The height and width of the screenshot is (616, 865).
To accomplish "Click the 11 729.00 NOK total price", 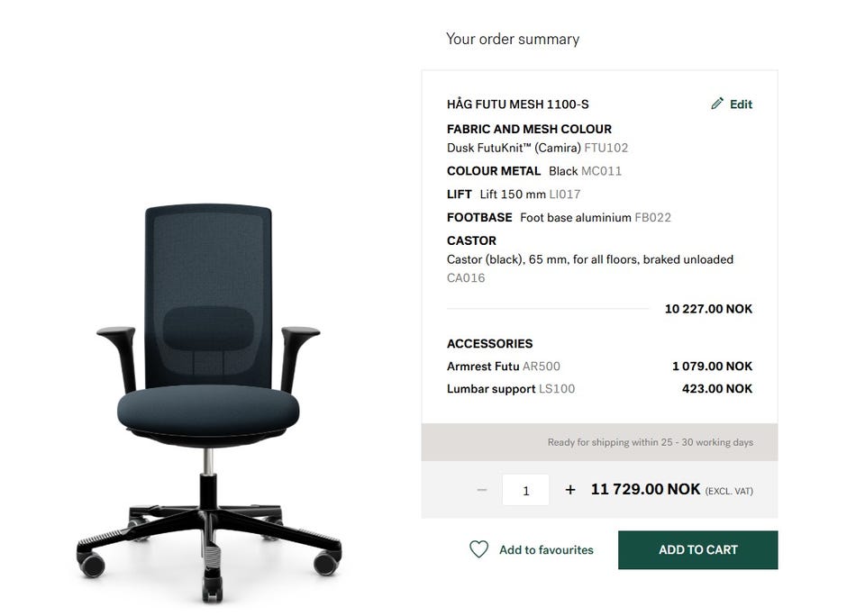I will point(645,489).
